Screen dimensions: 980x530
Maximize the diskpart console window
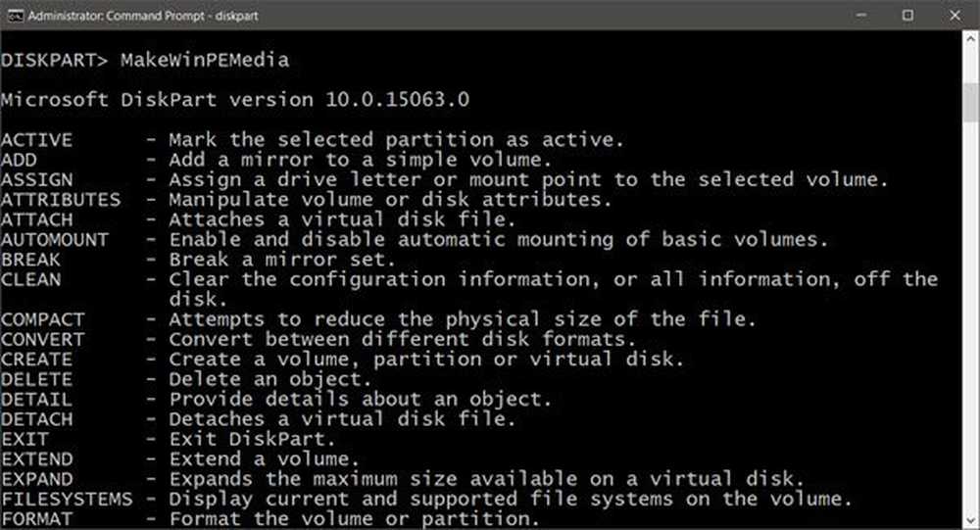908,15
